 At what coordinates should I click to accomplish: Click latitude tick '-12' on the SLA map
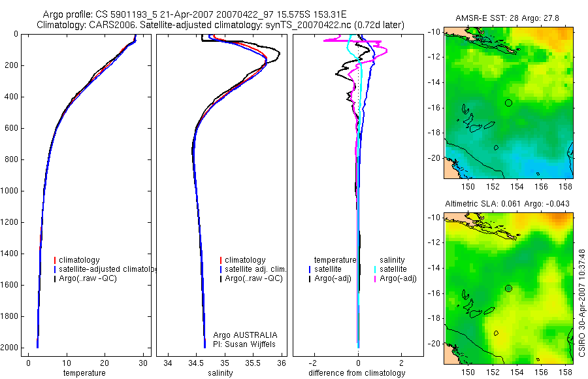click(434, 243)
